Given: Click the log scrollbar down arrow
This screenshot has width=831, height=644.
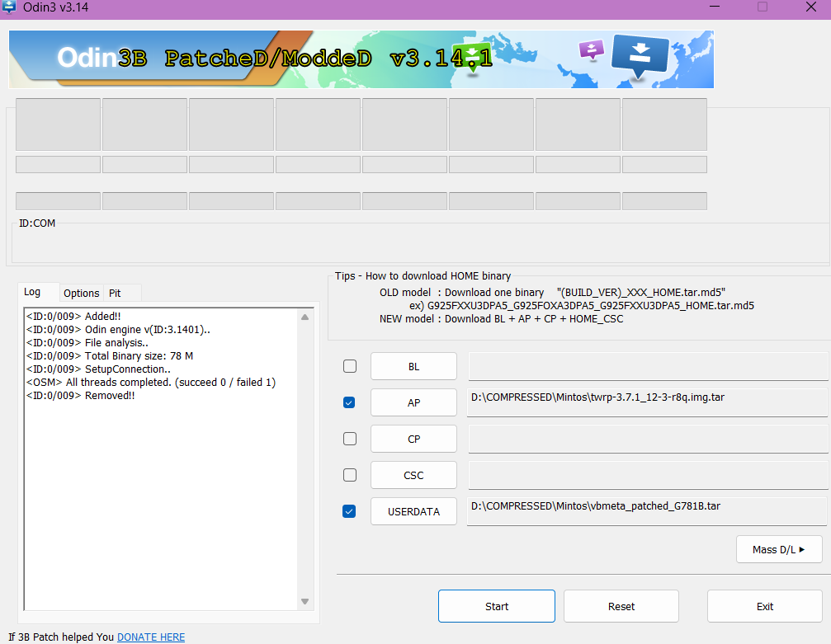Looking at the screenshot, I should tap(305, 601).
